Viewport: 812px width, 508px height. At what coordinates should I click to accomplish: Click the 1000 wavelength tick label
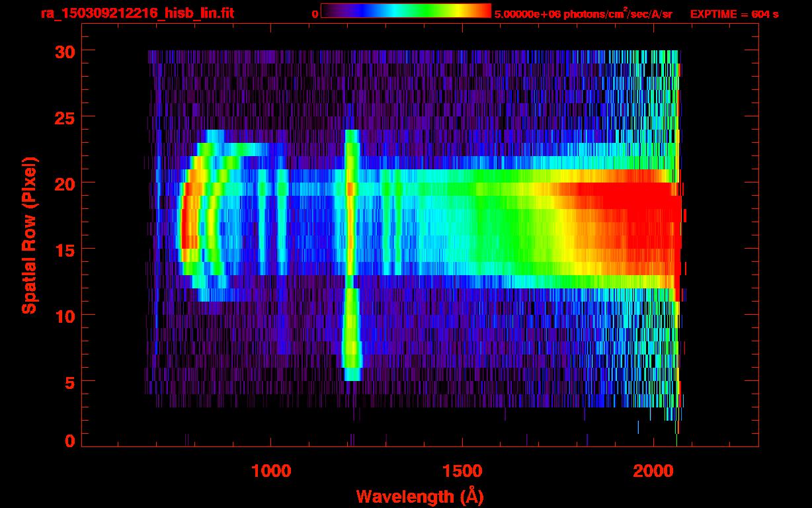pos(271,471)
